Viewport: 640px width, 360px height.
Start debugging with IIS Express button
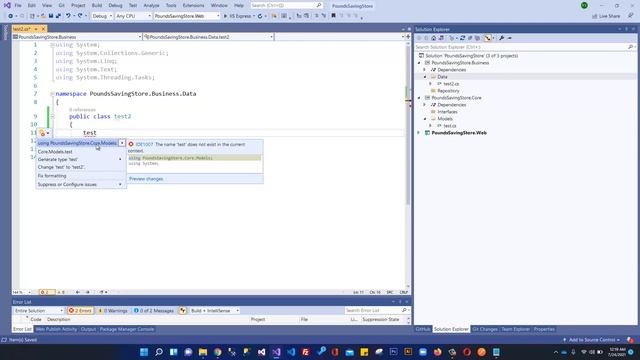click(237, 16)
